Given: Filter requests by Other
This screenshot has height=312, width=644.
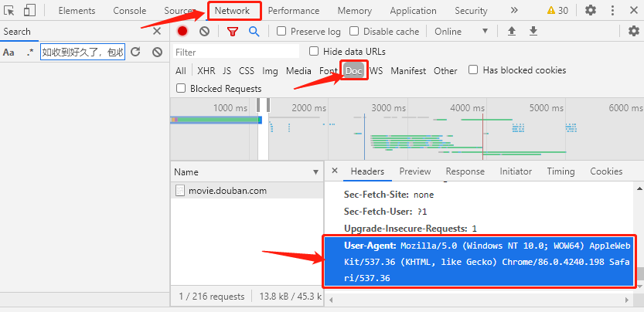Looking at the screenshot, I should tap(445, 70).
